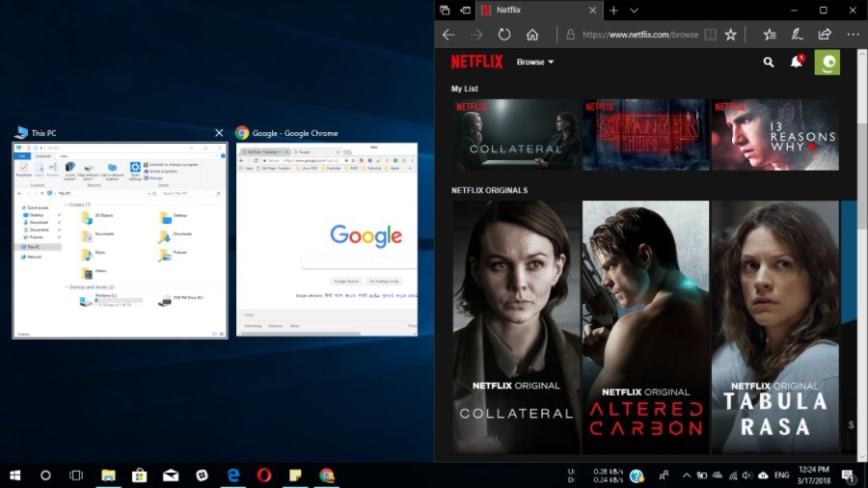The image size is (868, 488).
Task: Open Edge reading view book icon
Action: pyautogui.click(x=711, y=35)
